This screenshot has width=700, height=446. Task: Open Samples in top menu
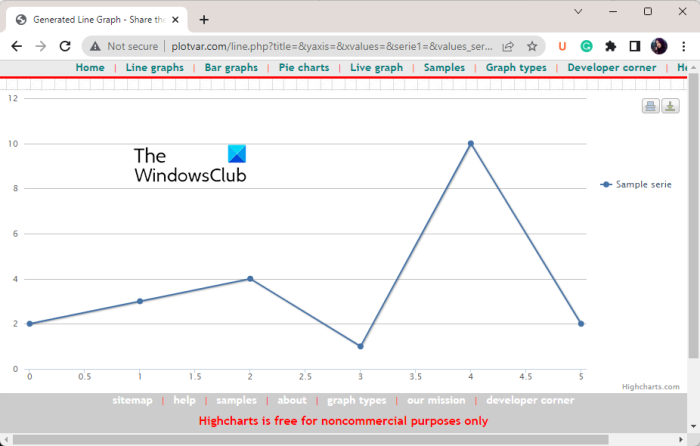444,67
